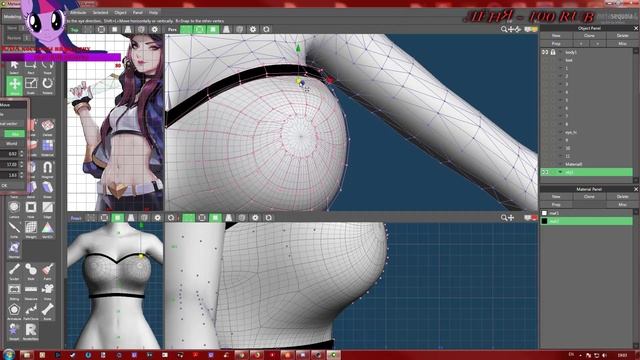Toggle lock icon of body1 object

[x=553, y=52]
